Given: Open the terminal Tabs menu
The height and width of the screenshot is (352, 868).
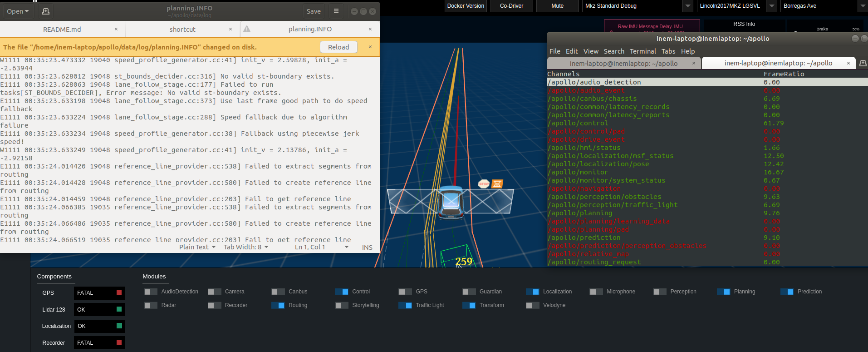Looking at the screenshot, I should (x=668, y=51).
